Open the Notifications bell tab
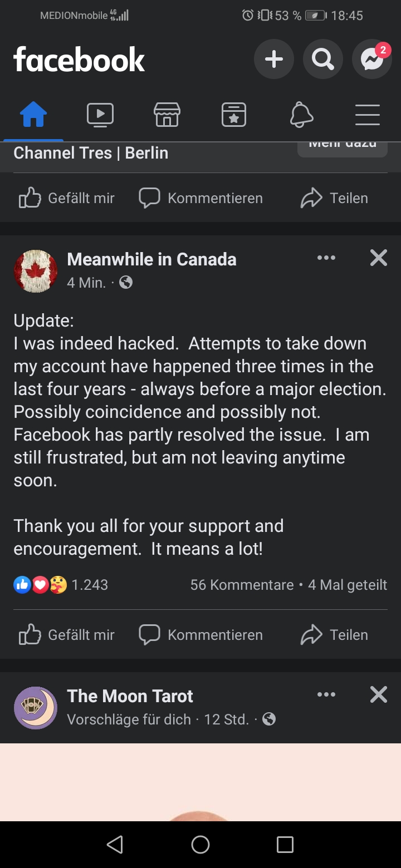Viewport: 401px width, 868px height. [301, 115]
